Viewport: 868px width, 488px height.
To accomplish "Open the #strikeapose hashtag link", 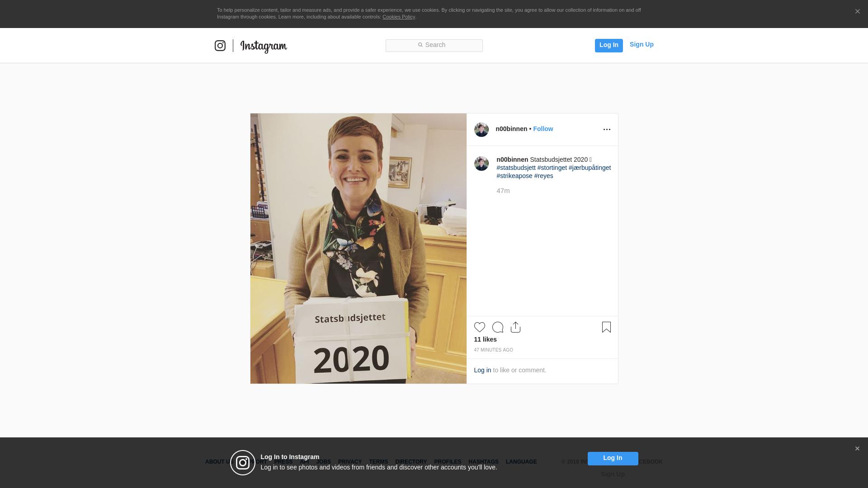I will pyautogui.click(x=514, y=176).
